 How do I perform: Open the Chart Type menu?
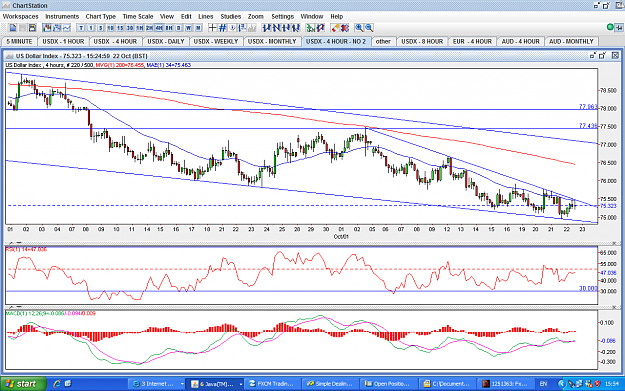point(101,16)
